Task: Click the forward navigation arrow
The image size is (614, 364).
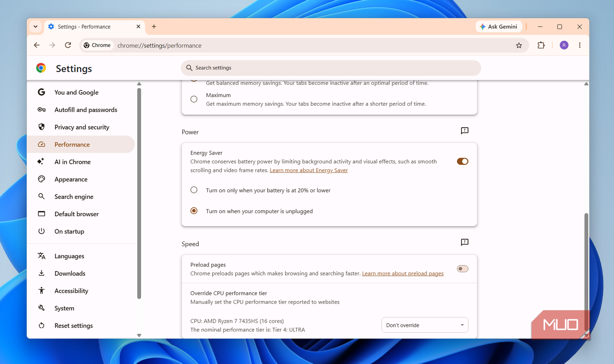Action: pos(52,45)
